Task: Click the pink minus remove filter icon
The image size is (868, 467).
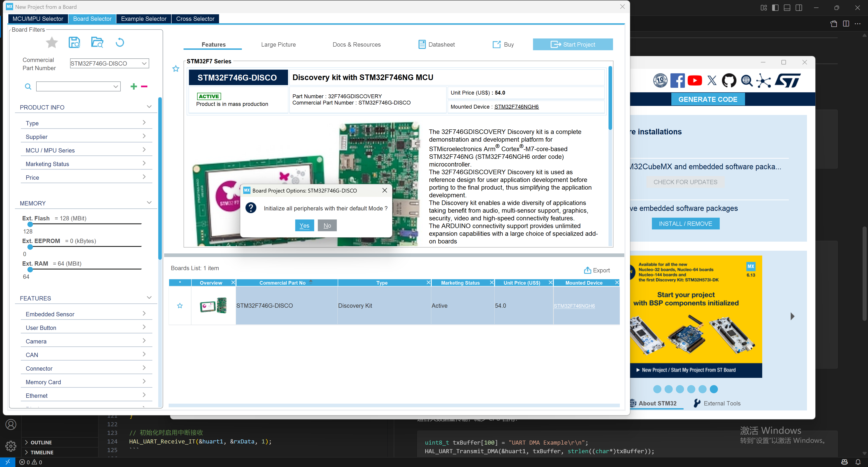Action: point(144,87)
